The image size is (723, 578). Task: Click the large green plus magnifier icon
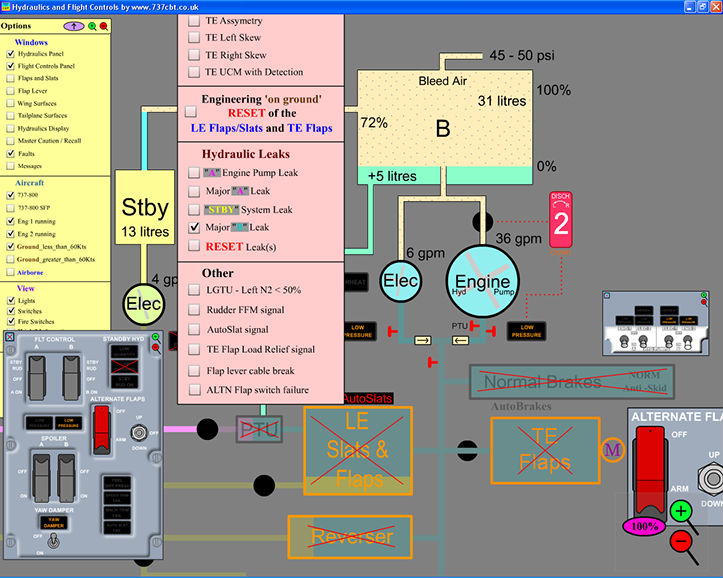[682, 511]
